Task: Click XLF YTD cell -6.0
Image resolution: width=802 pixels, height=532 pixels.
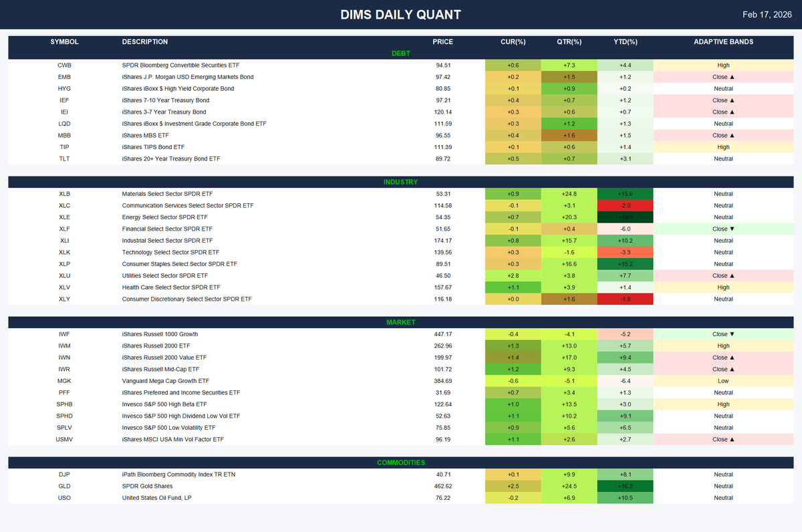Action: [x=625, y=229]
